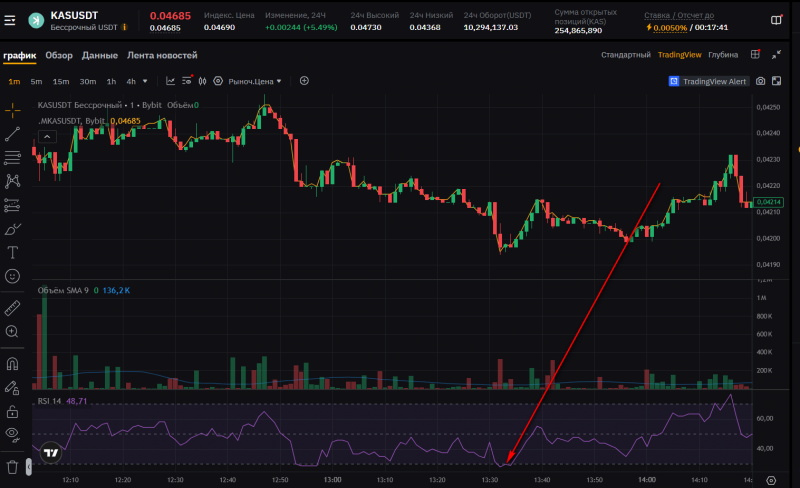
Task: Toggle hide all drawings eye icon
Action: (x=12, y=434)
